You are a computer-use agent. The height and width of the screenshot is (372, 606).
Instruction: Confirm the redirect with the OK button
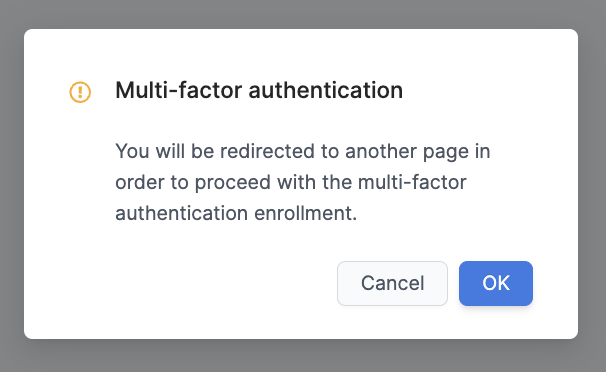(x=496, y=283)
